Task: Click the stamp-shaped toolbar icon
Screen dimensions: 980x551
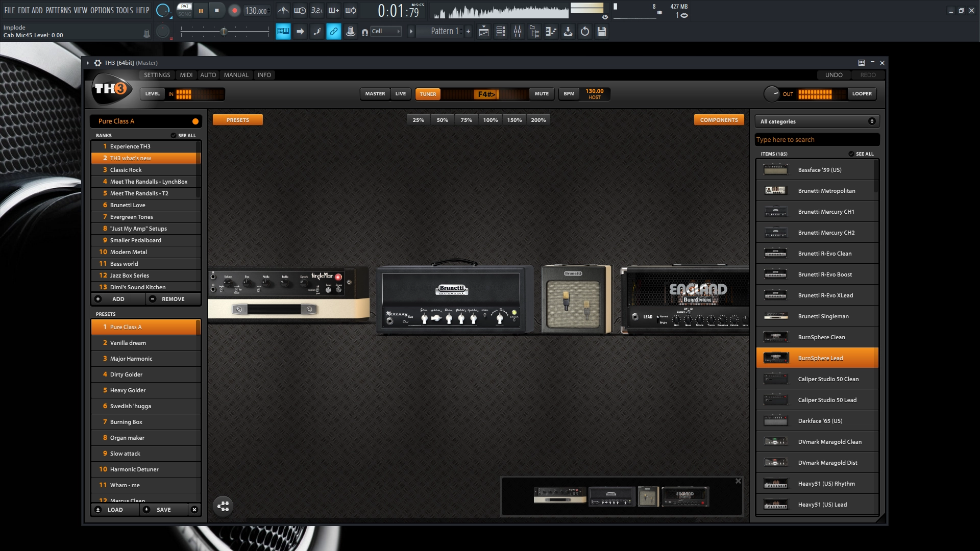Action: coord(351,32)
